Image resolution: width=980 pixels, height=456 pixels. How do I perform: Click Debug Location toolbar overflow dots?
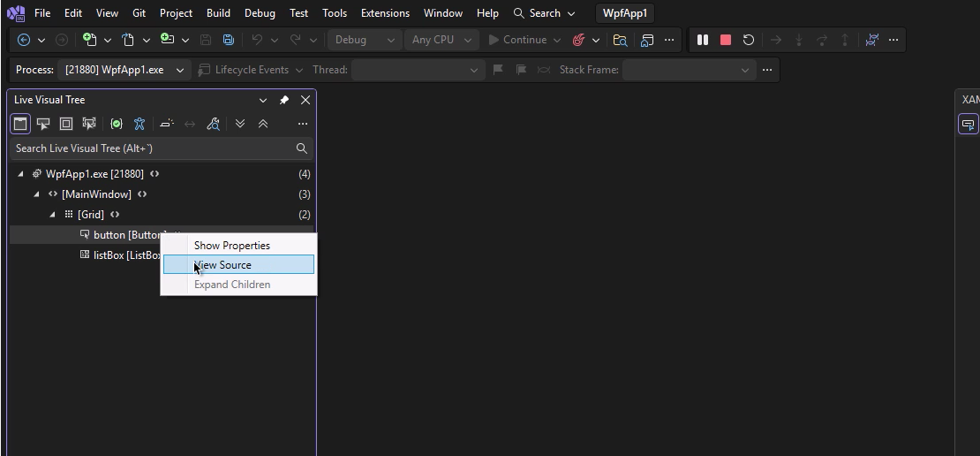pos(767,70)
